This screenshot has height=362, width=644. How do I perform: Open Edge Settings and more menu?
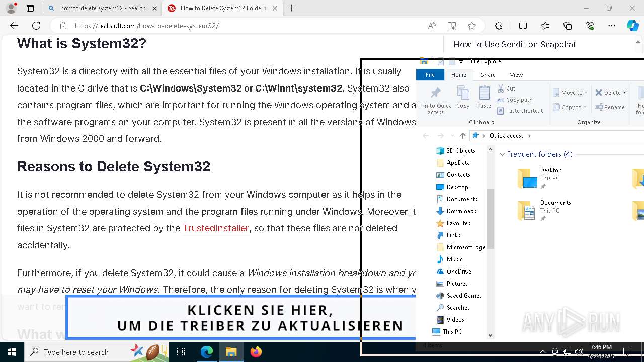[612, 26]
